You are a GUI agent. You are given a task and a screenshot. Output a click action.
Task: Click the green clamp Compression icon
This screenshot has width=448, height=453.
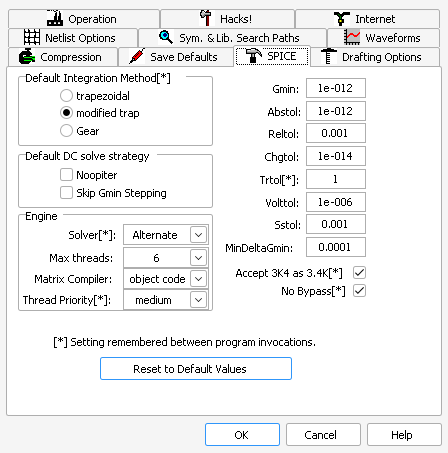coord(27,56)
